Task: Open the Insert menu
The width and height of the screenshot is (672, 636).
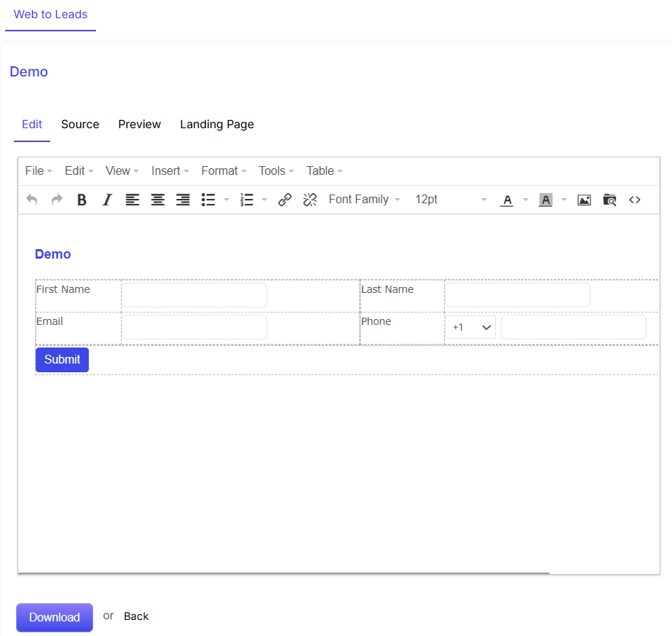Action: (x=170, y=171)
